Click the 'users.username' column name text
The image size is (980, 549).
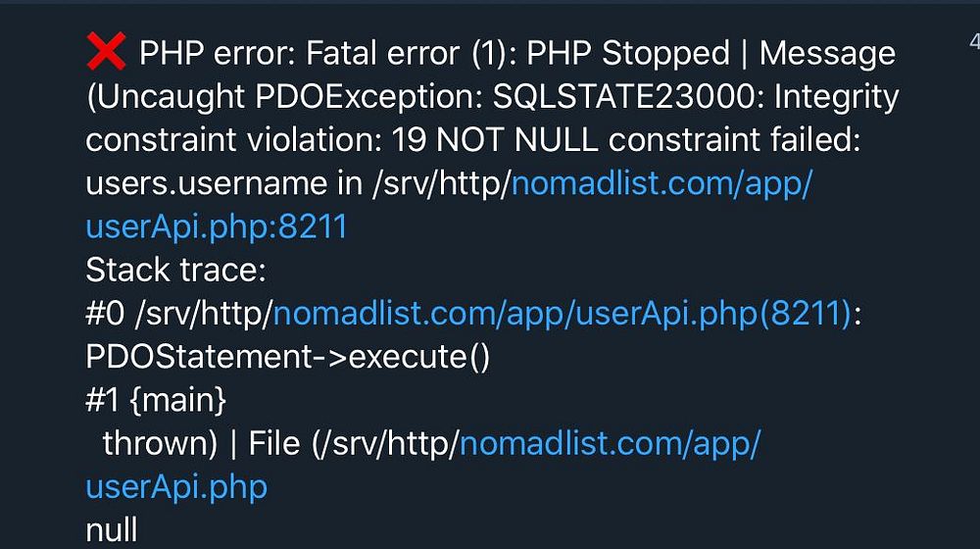coord(206,184)
